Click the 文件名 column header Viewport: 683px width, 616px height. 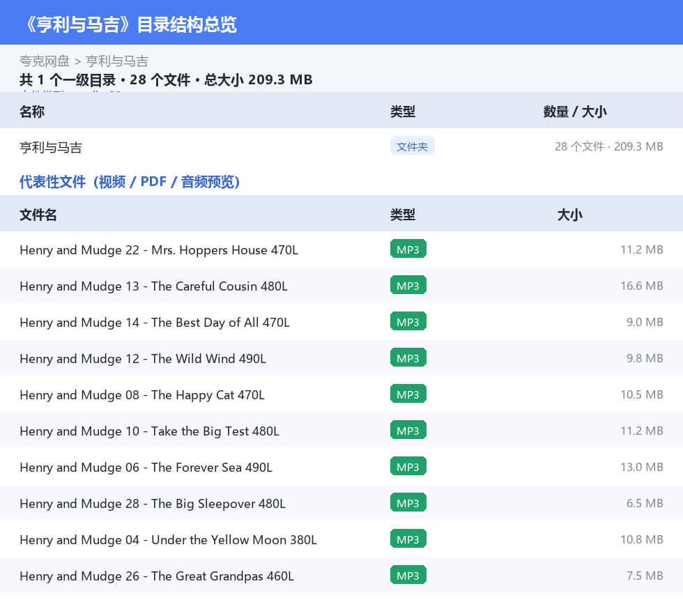point(38,215)
